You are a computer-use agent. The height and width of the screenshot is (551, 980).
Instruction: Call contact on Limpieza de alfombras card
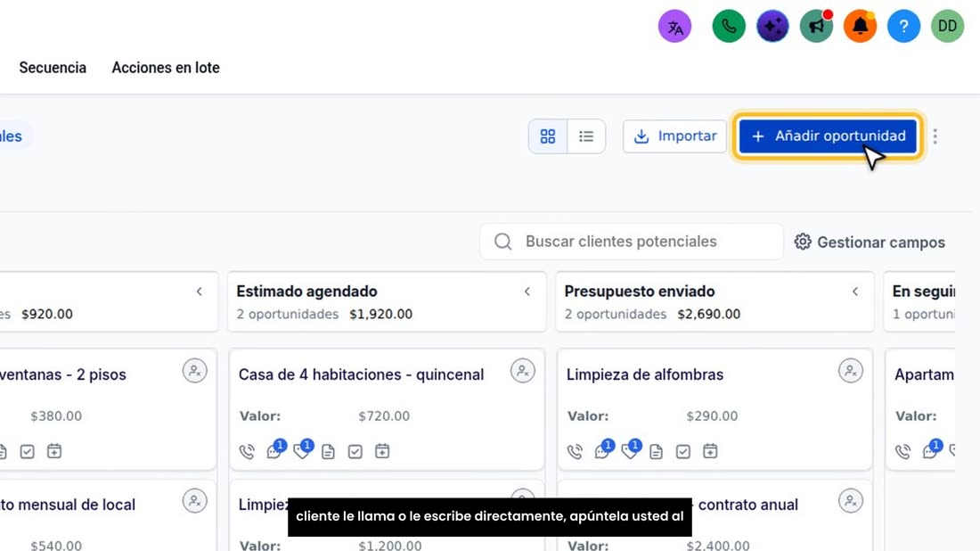[x=575, y=451]
